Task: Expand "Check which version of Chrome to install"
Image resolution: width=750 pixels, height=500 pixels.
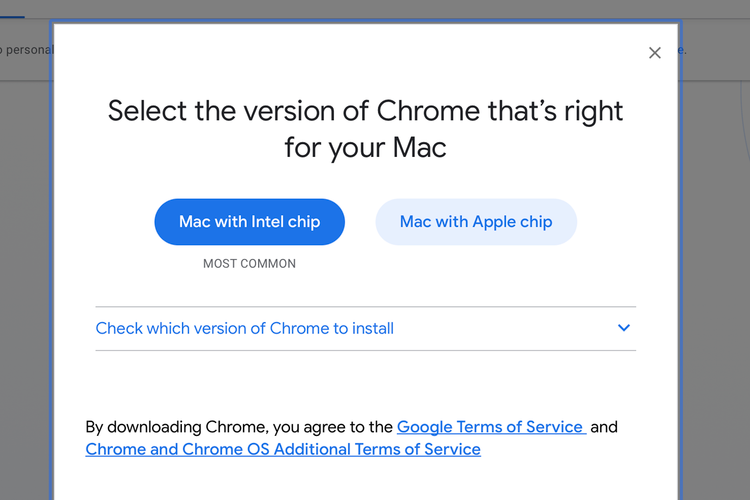Action: tap(245, 328)
